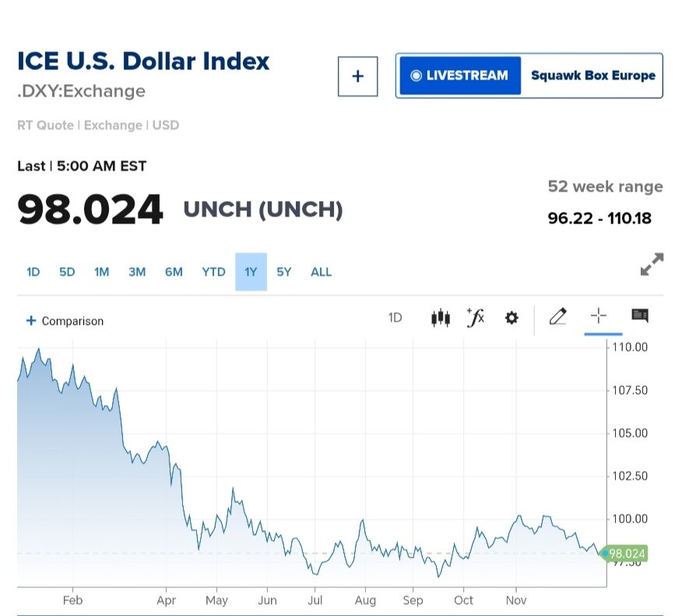689x616 pixels.
Task: Add the Dollar Index to watchlist
Action: [x=357, y=76]
